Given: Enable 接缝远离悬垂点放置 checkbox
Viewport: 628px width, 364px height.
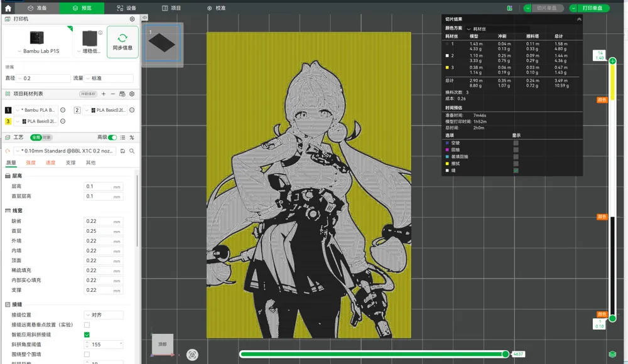Looking at the screenshot, I should click(87, 324).
